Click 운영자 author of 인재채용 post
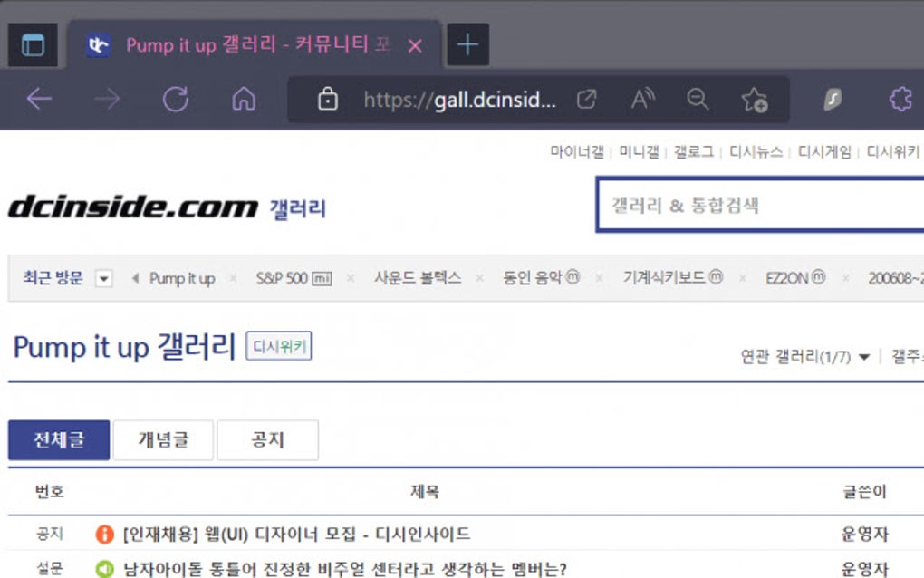924x578 pixels. (864, 534)
